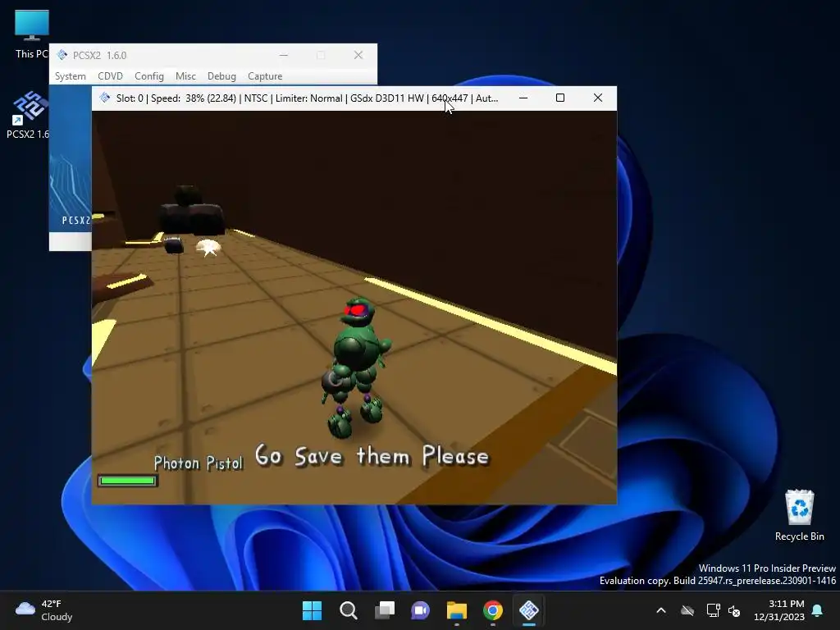Open the System menu in PCSX2
Image resolution: width=840 pixels, height=630 pixels.
point(71,76)
